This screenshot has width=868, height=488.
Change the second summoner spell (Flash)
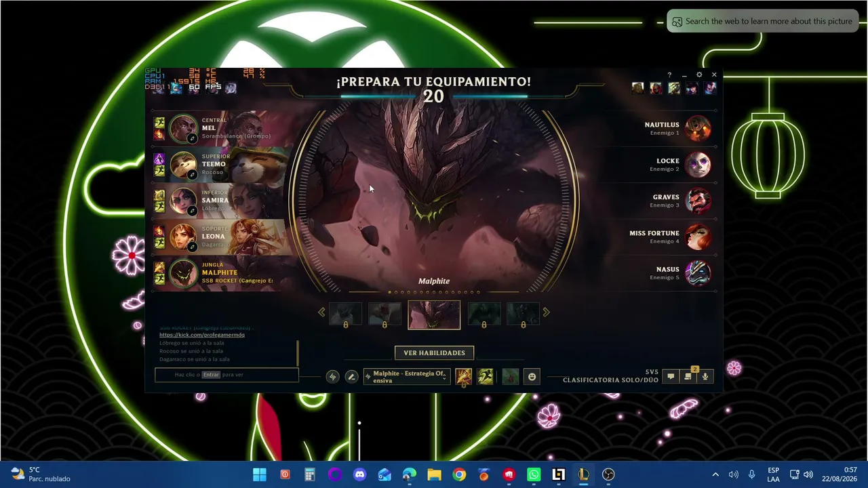click(485, 377)
